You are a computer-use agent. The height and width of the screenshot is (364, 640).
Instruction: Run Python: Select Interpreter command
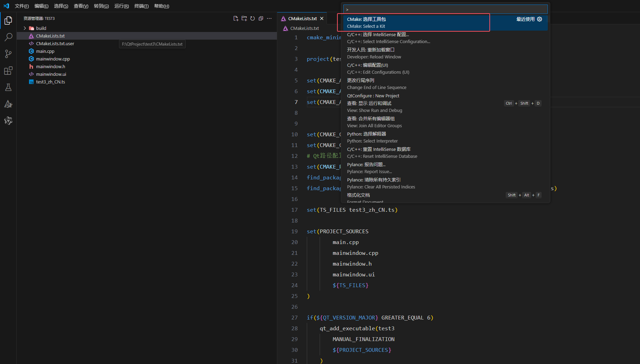point(445,137)
